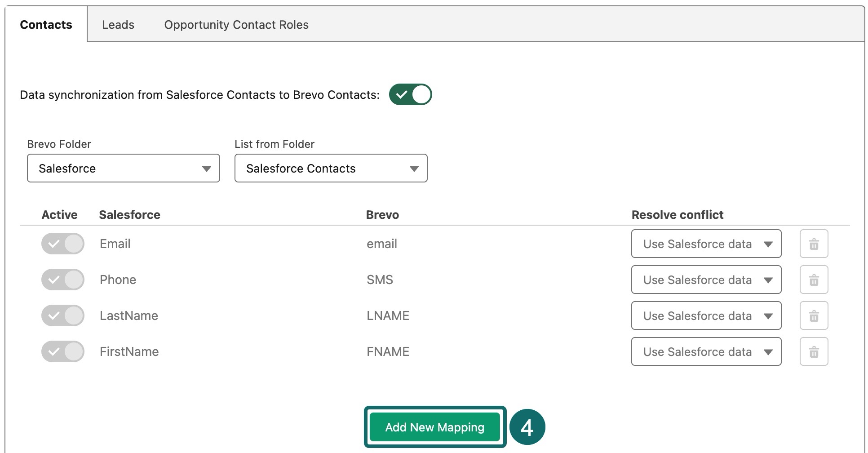The image size is (868, 453).
Task: Click the Brevo column header
Action: pos(382,215)
